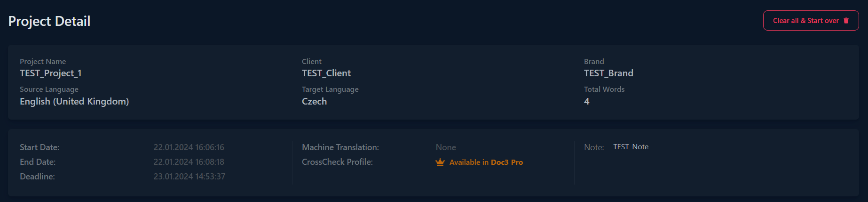Click the Machine Translation label
868x202 pixels.
coord(340,147)
